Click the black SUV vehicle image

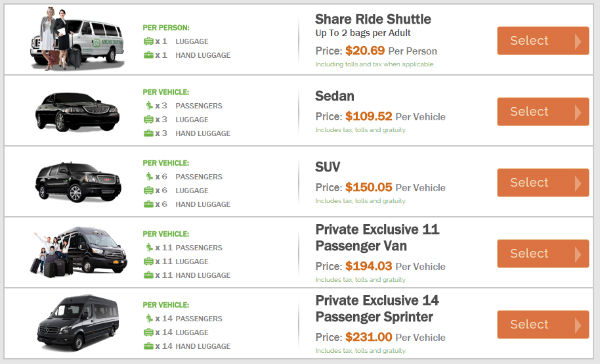[x=78, y=182]
